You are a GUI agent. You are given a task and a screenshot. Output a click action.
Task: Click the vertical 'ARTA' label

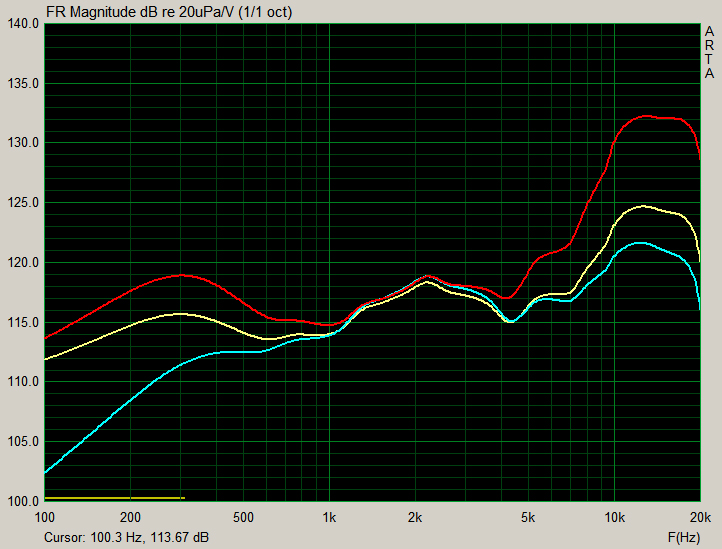[x=710, y=53]
